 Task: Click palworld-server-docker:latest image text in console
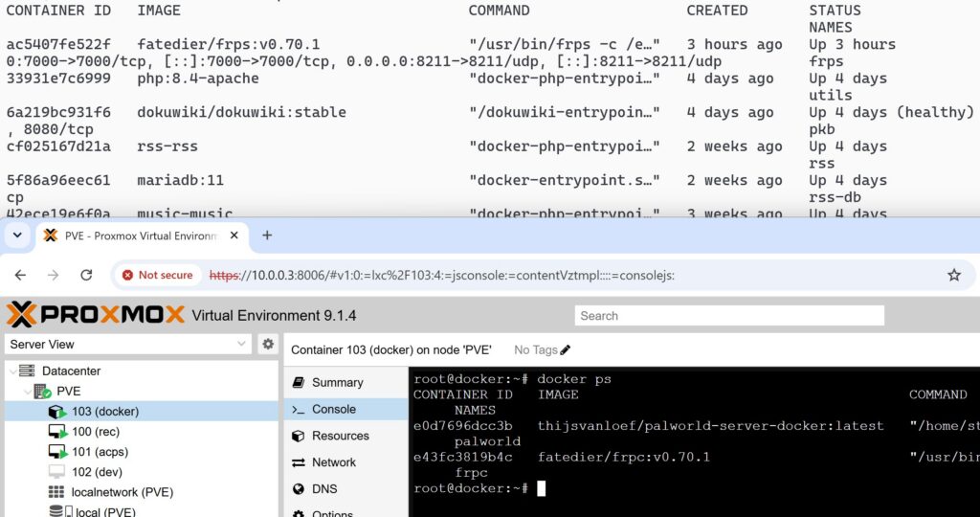(711, 426)
